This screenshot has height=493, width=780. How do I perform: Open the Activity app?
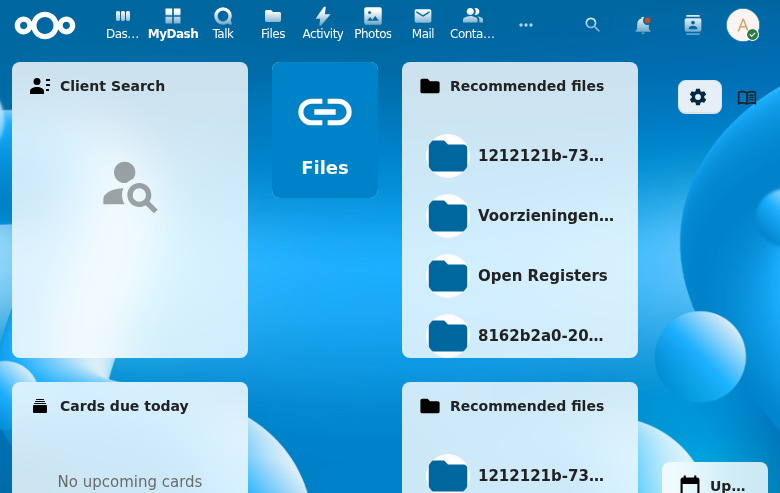coord(323,24)
